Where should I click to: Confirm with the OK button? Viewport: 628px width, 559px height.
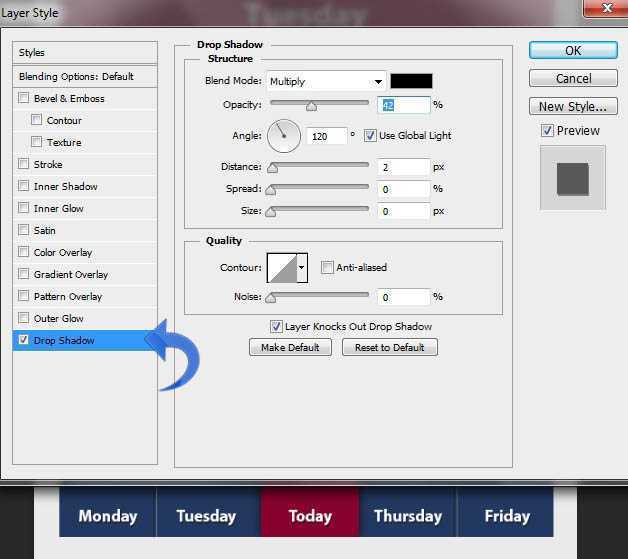coord(573,50)
